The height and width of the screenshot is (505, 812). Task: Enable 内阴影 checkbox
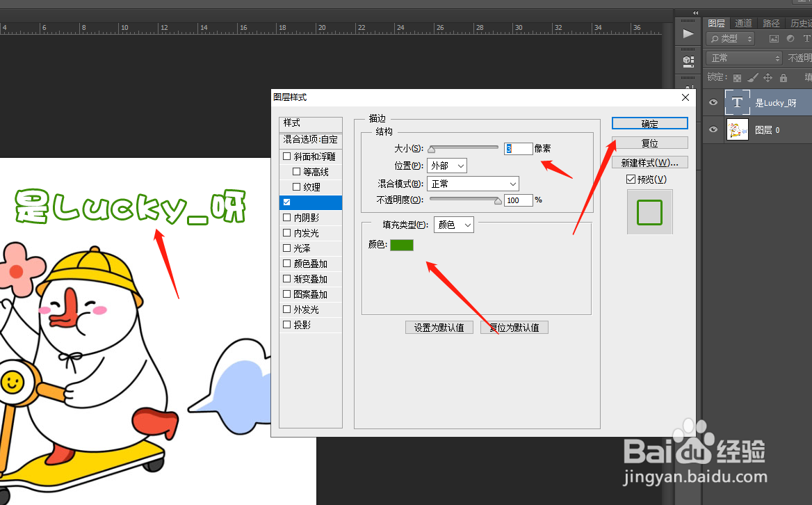(287, 218)
